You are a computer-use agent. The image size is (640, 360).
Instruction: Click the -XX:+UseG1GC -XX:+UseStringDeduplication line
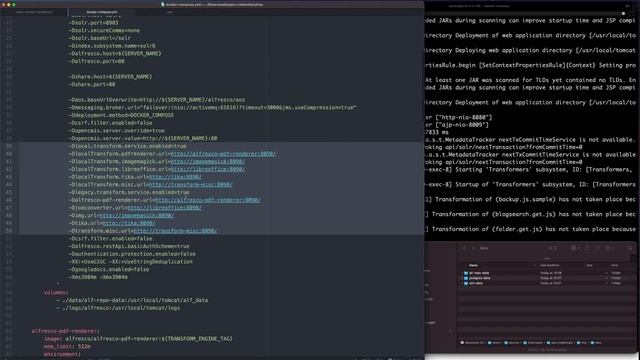click(x=131, y=262)
